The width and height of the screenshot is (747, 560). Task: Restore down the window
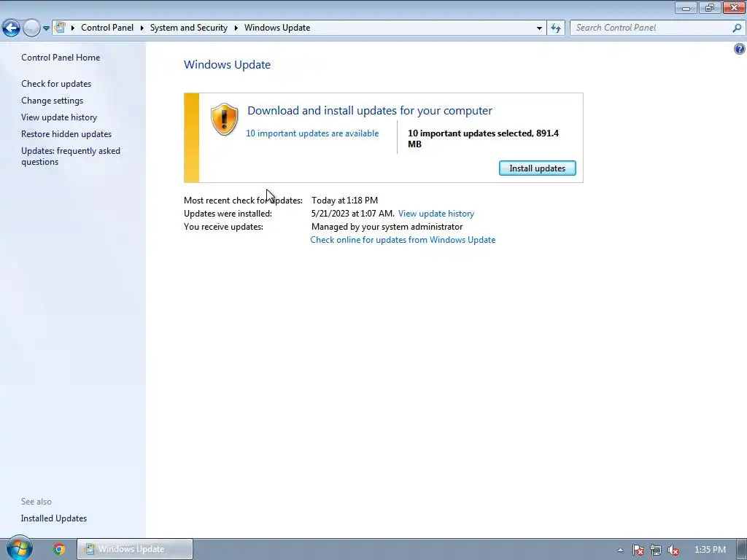[710, 7]
